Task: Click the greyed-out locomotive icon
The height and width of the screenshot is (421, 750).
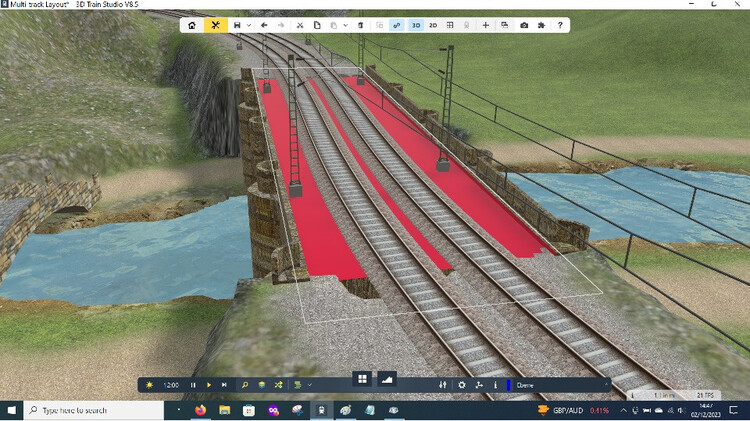Action: pos(466,25)
